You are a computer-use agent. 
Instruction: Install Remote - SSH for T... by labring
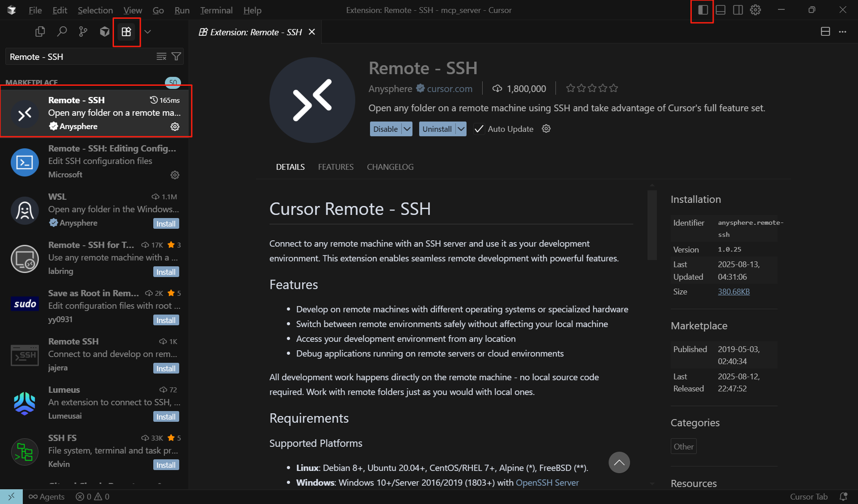[166, 272]
